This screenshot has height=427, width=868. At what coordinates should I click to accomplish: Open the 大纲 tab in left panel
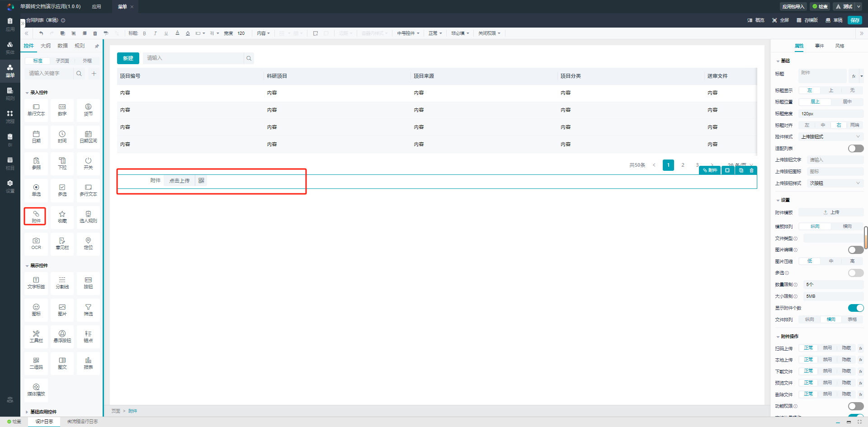[x=46, y=46]
